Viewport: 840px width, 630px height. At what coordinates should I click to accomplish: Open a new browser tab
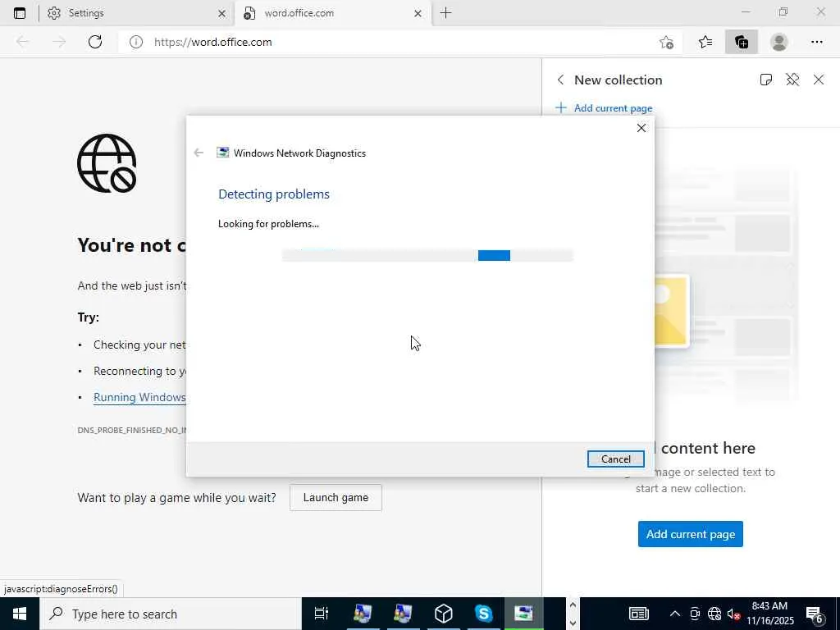(x=445, y=13)
